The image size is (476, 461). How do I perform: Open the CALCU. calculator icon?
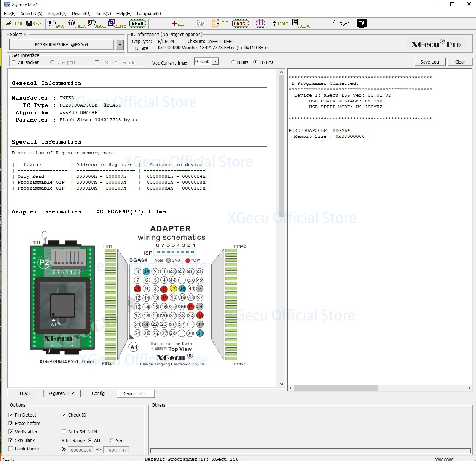(x=301, y=24)
